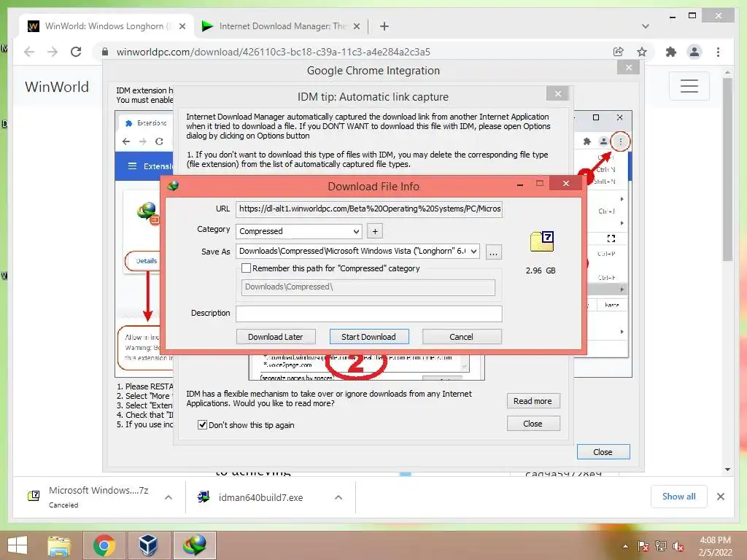Click Show all downloads

pos(679,497)
